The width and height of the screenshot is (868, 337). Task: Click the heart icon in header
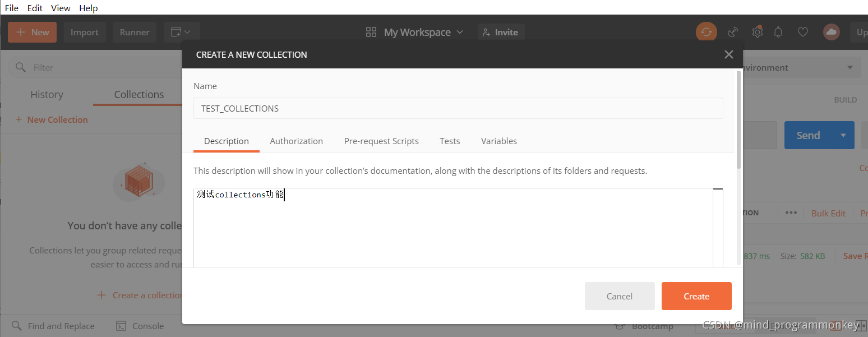803,33
